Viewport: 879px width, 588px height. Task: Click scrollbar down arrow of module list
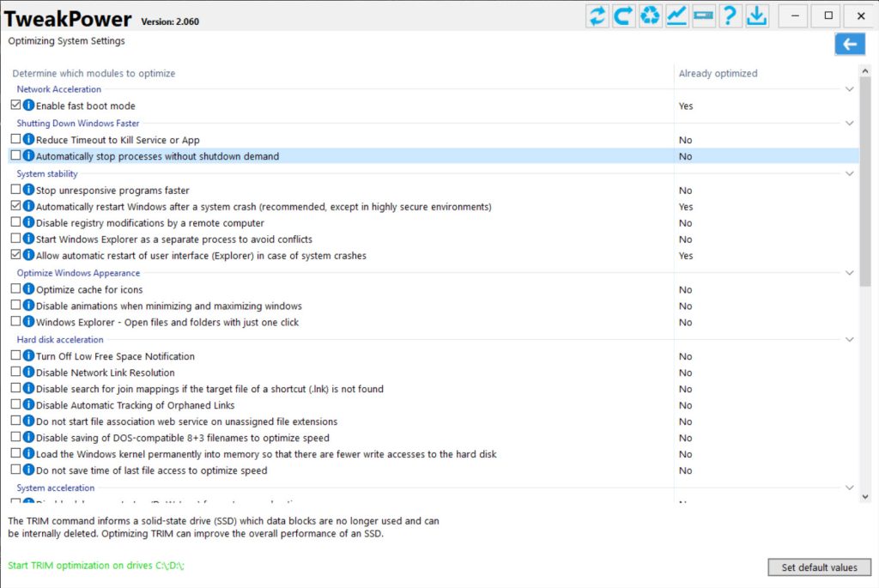point(865,497)
